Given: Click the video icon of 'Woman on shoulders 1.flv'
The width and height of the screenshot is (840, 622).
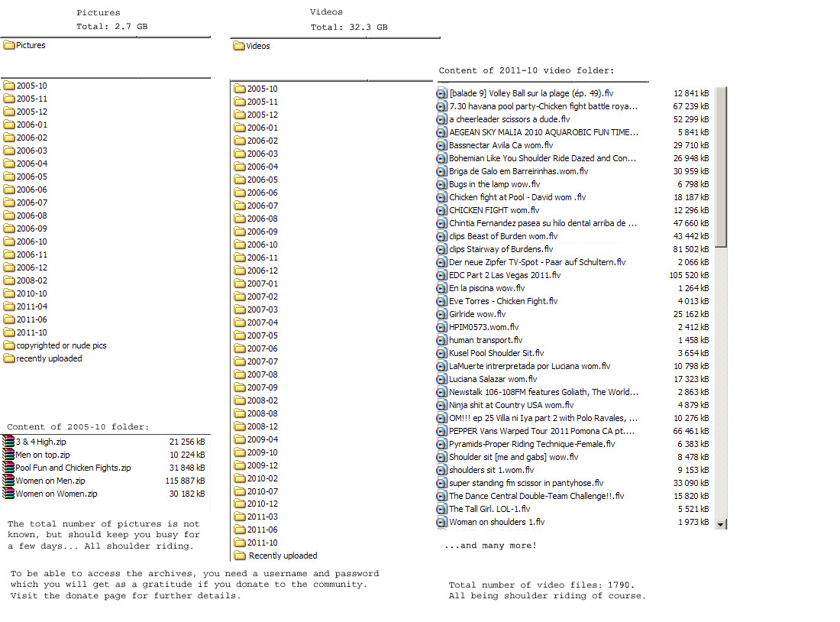Looking at the screenshot, I should (x=441, y=522).
